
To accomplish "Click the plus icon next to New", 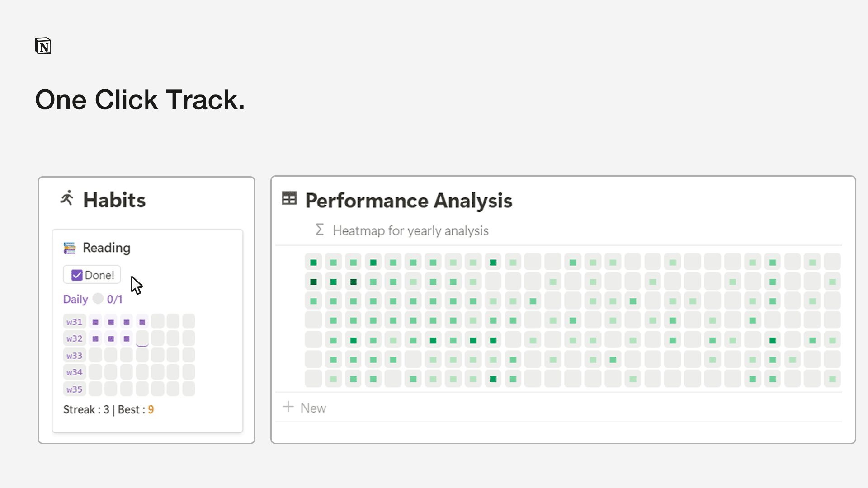I will tap(288, 407).
